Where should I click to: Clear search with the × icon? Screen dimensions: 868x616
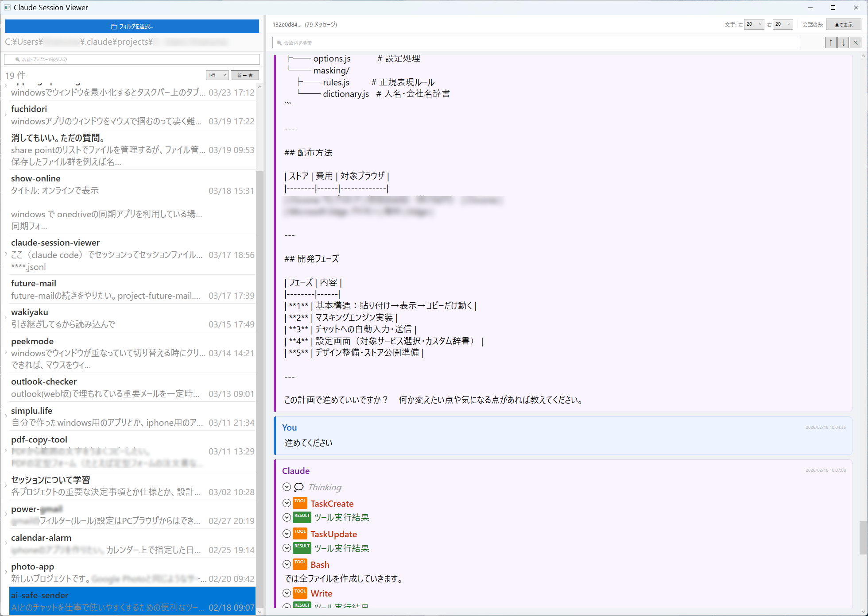pyautogui.click(x=855, y=42)
